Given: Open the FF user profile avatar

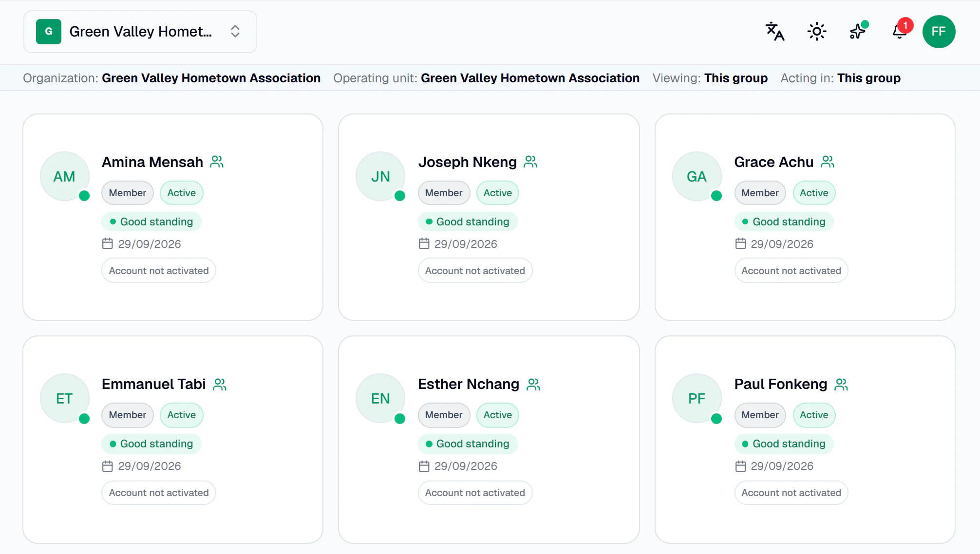Looking at the screenshot, I should point(939,32).
